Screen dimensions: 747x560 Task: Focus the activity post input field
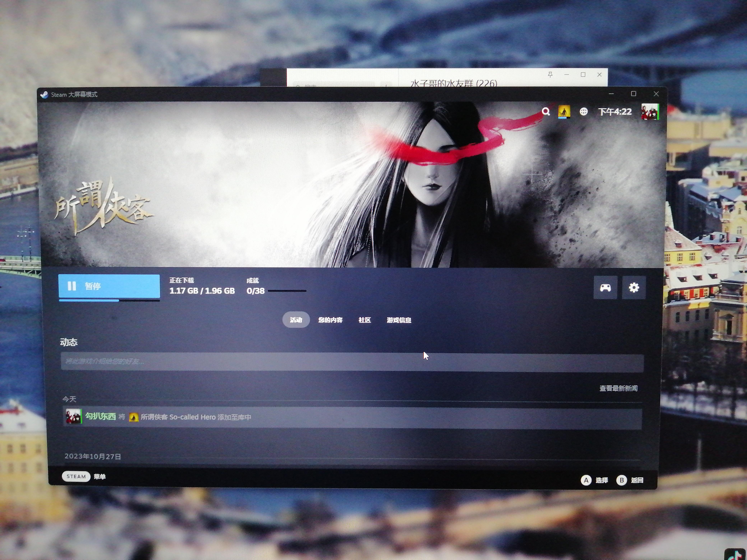click(352, 362)
